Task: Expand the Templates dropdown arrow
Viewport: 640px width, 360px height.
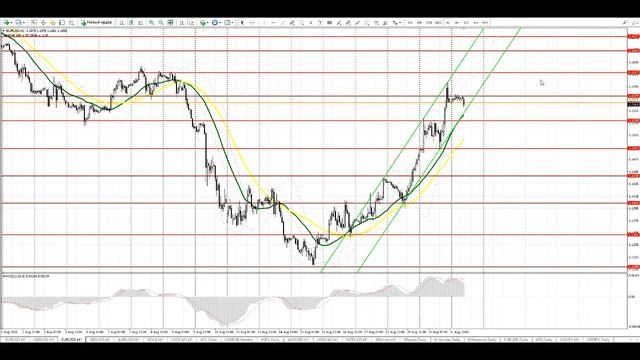Action: tap(232, 22)
